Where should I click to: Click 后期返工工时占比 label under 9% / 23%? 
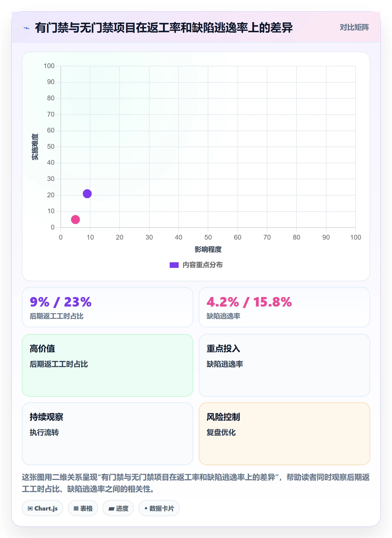pyautogui.click(x=57, y=316)
